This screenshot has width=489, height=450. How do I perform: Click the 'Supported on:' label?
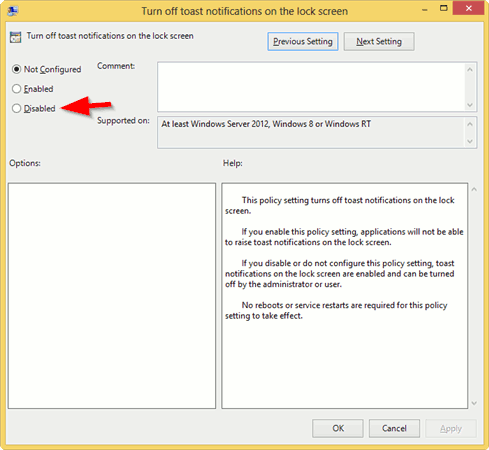(123, 121)
